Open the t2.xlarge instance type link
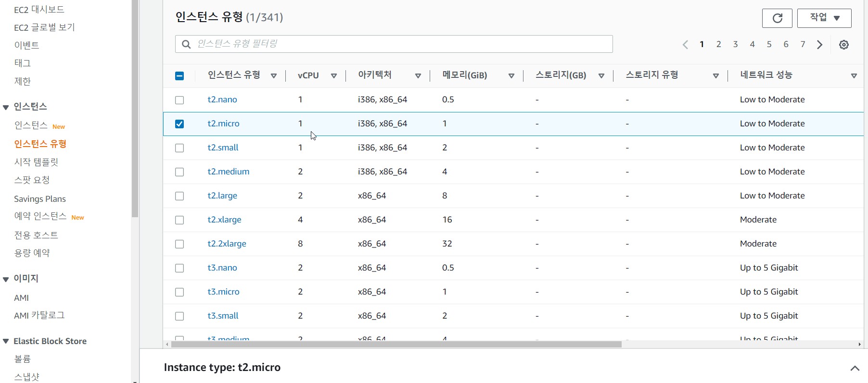The width and height of the screenshot is (868, 383). coord(224,220)
